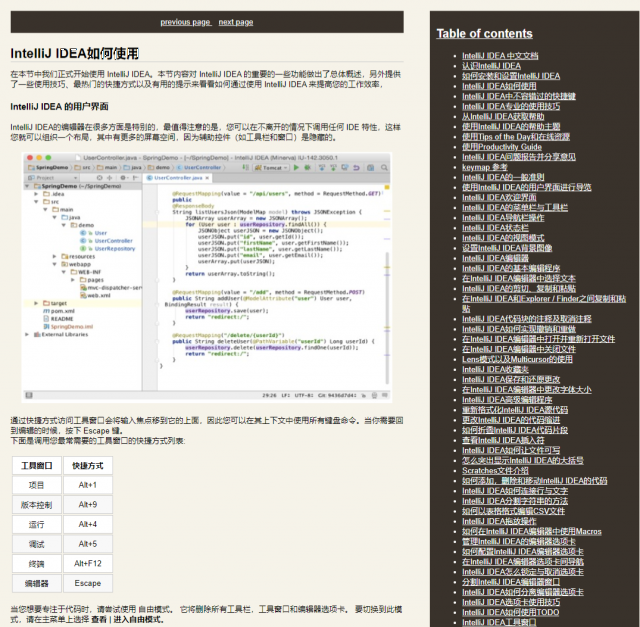Open 'Scratches文件介绍' link

click(x=495, y=471)
